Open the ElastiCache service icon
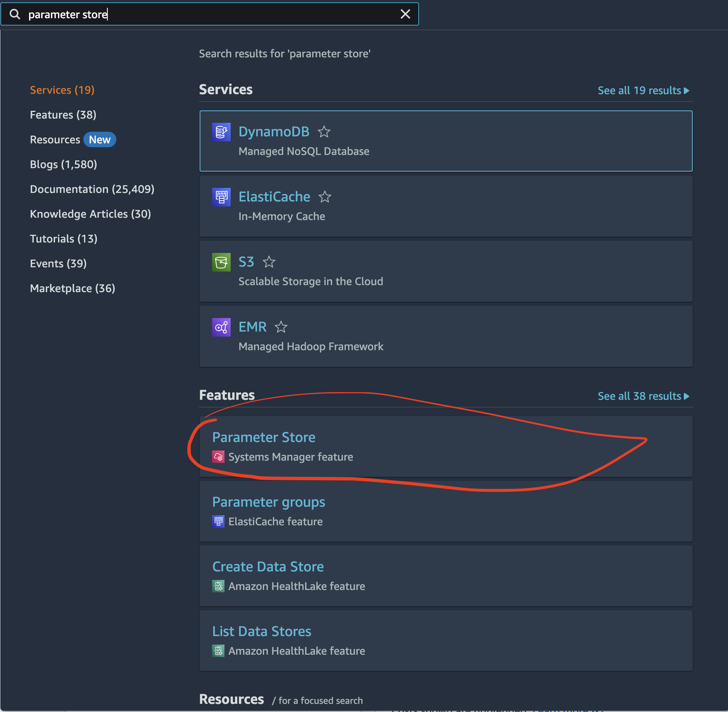The width and height of the screenshot is (728, 712). click(221, 197)
